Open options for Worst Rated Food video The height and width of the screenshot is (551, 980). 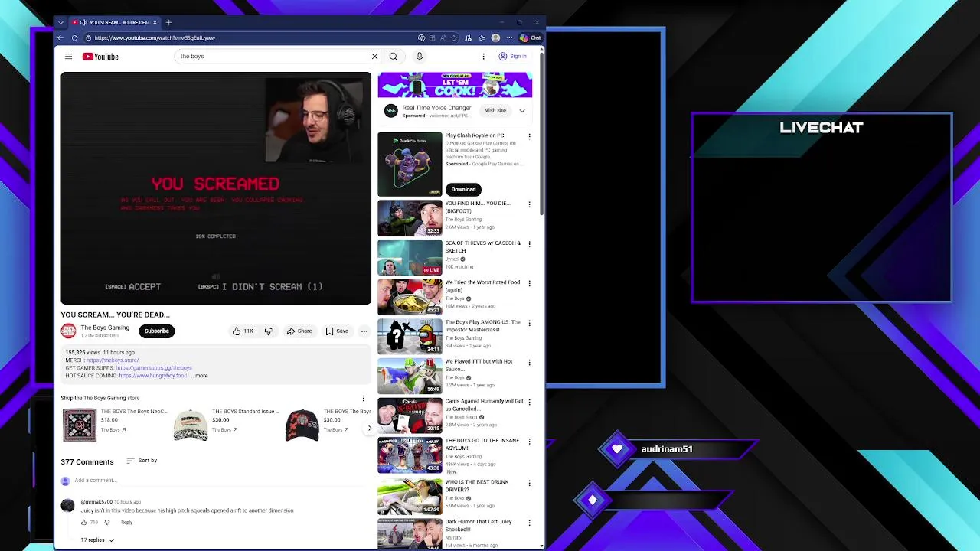coord(529,283)
